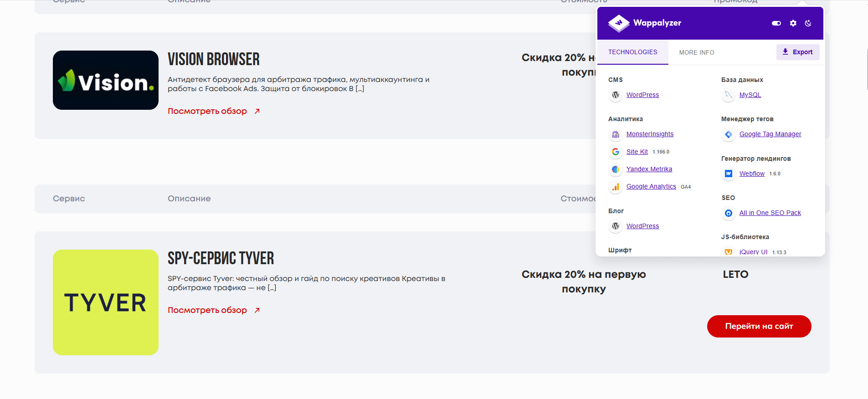Click the Yandex Metrika icon

point(616,169)
